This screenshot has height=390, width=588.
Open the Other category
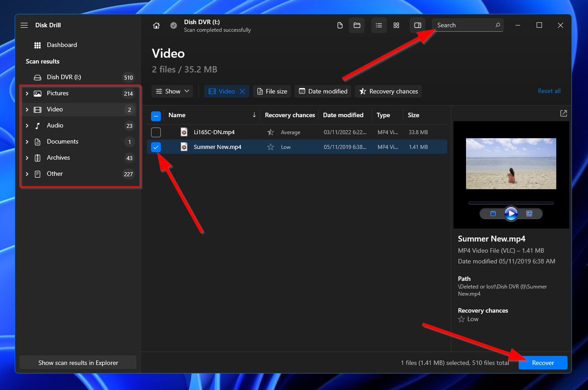click(78, 174)
